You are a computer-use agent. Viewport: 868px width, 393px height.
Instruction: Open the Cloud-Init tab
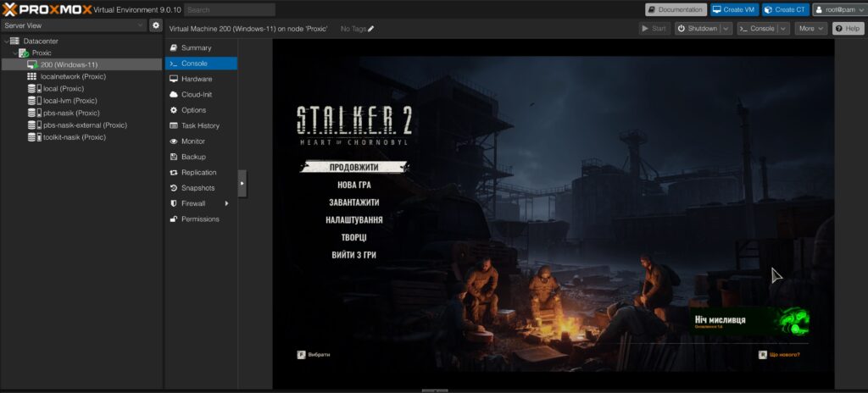coord(201,95)
